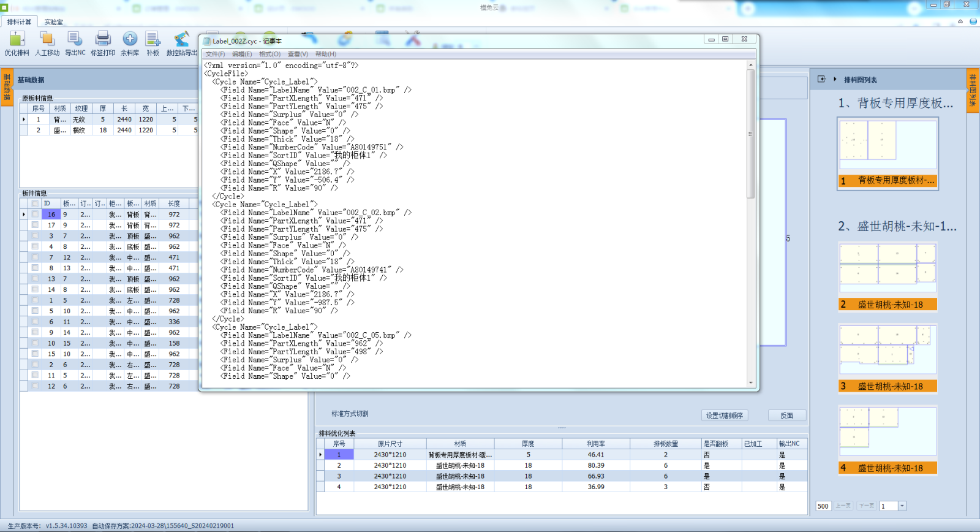
Task: Open Notepad 格式(O) menu
Action: 269,54
